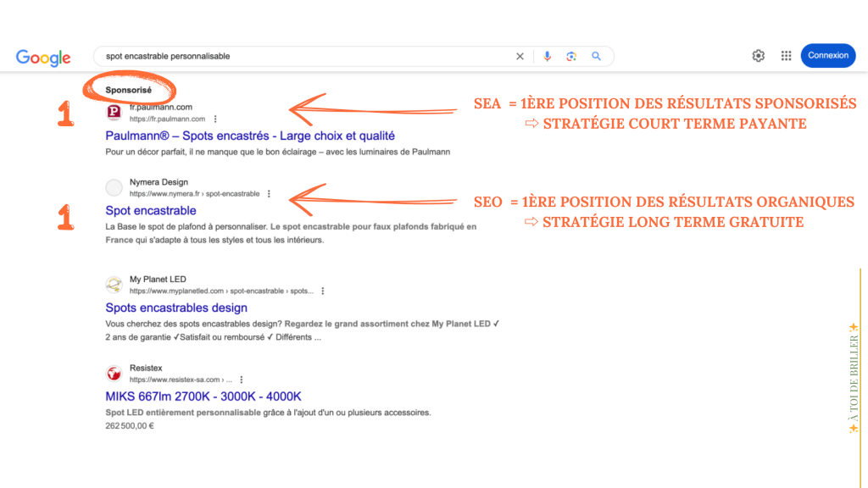Screen dimensions: 868x488
Task: Open 'Spots encastrables design' result link
Action: 176,308
